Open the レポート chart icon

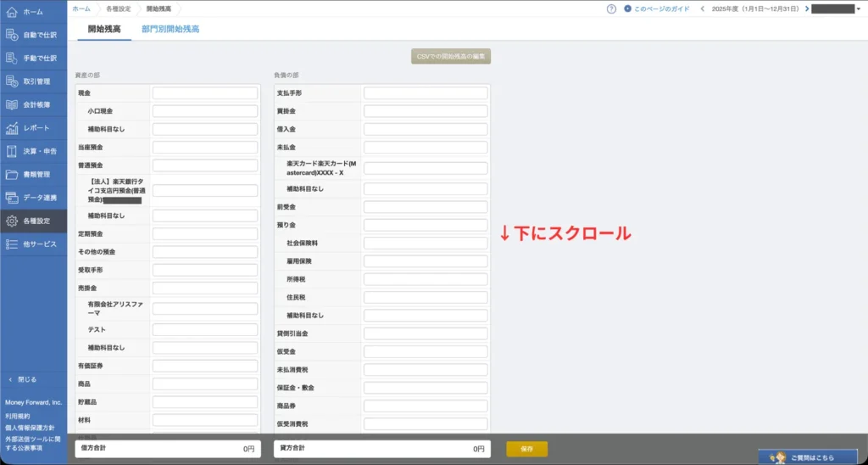12,128
